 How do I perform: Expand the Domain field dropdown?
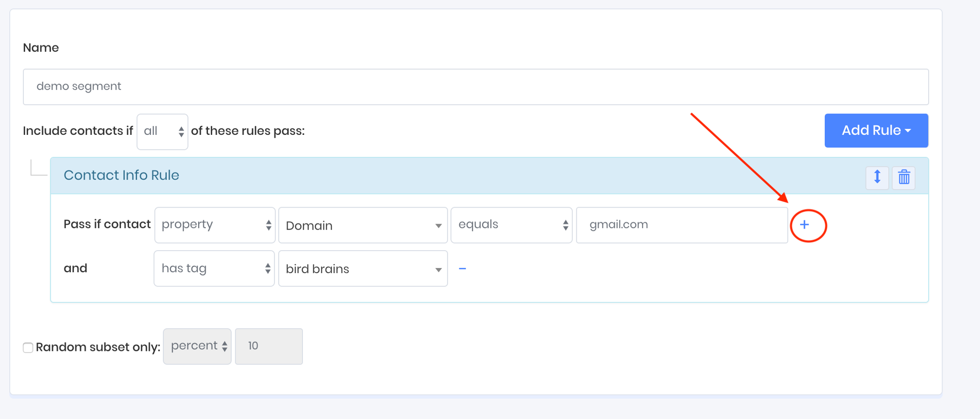click(363, 225)
